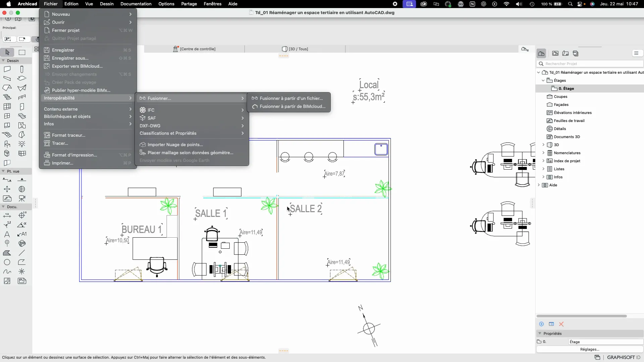Choose Fusionner à partir d'un fichier

(291, 98)
